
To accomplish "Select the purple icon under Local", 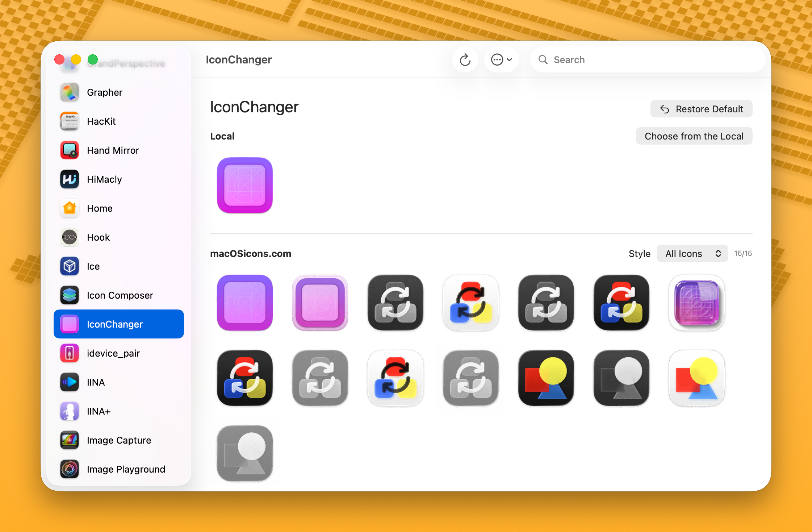I will point(244,185).
